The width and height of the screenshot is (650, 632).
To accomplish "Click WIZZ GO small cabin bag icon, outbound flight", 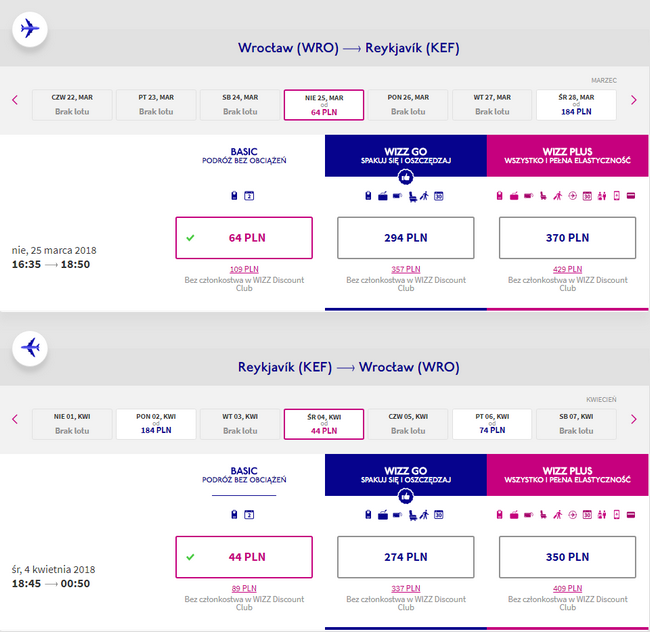I will pyautogui.click(x=368, y=196).
